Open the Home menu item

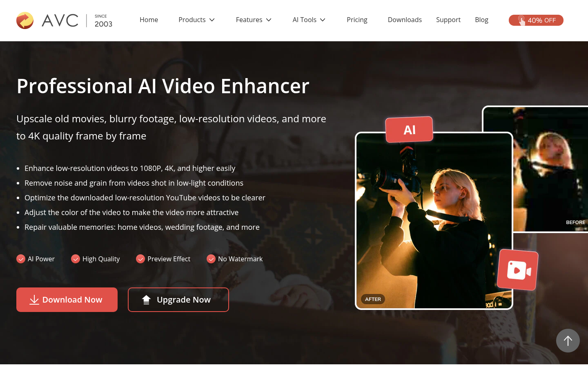coord(149,20)
